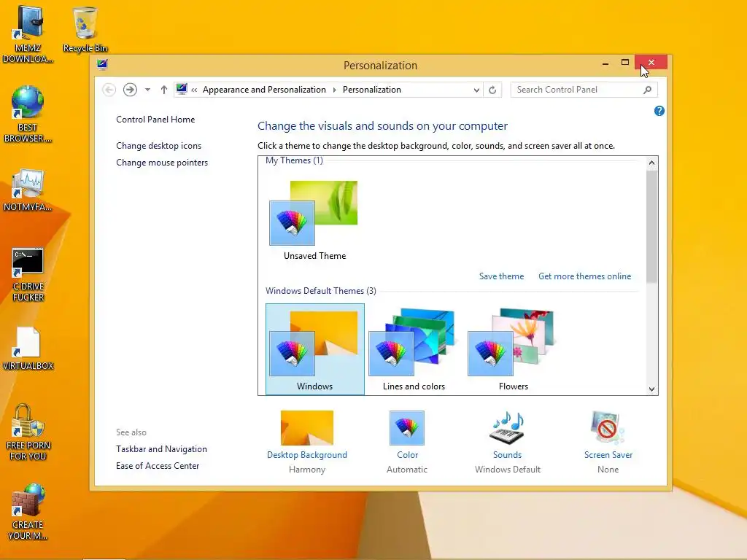
Task: Expand the Appearance and Personalization breadcrumb arrow
Action: point(334,90)
